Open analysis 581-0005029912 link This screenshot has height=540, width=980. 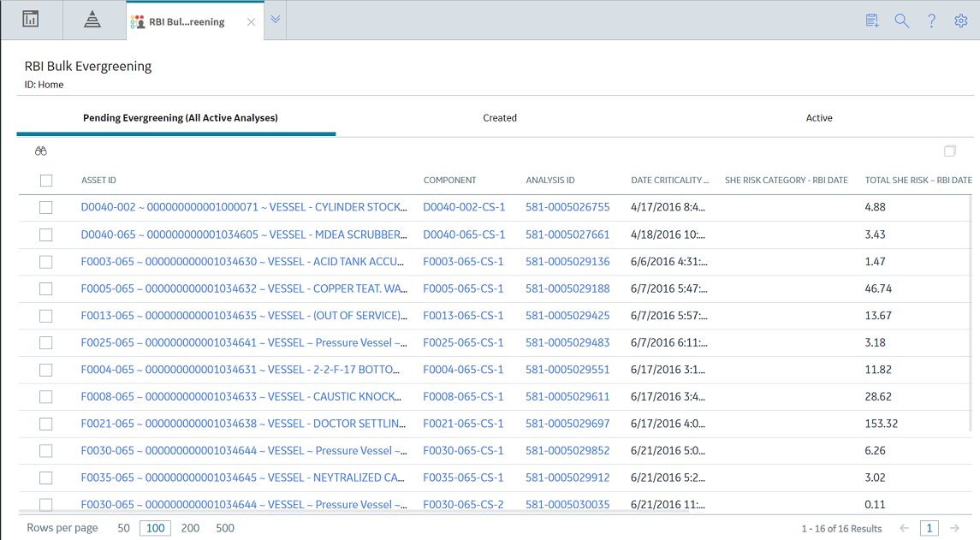coord(567,478)
